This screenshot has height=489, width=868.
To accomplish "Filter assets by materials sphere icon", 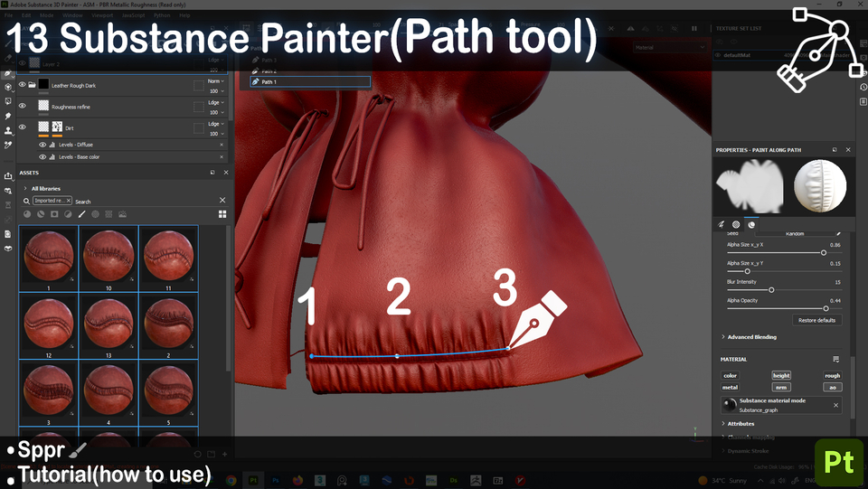I will point(27,214).
